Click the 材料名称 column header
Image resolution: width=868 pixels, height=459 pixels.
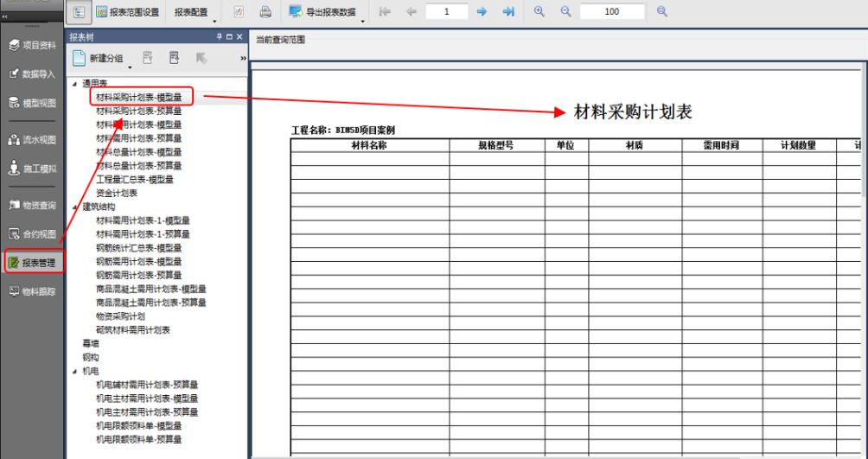click(x=370, y=145)
